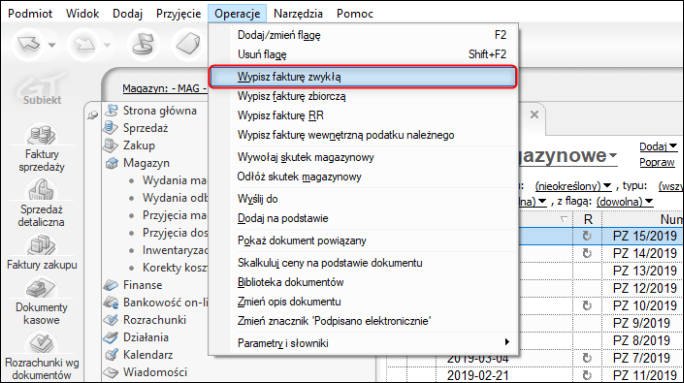Open the Pomoc menu

pos(355,14)
